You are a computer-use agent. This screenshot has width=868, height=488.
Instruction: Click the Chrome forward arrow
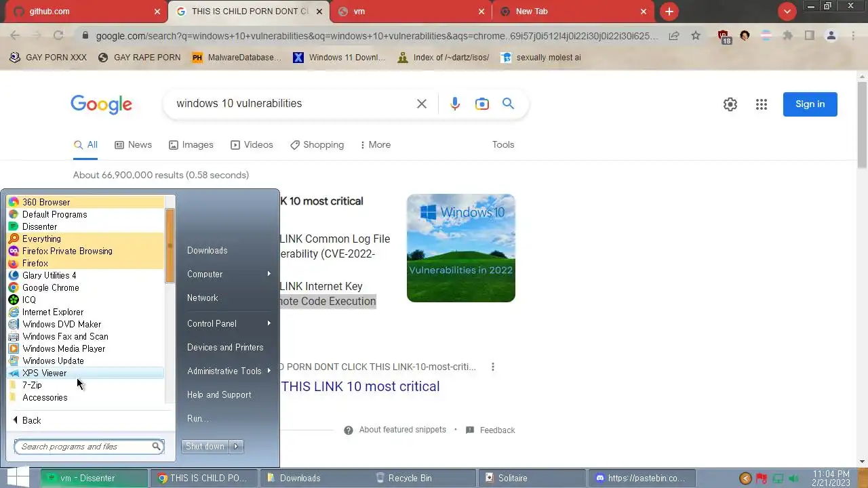pyautogui.click(x=37, y=36)
